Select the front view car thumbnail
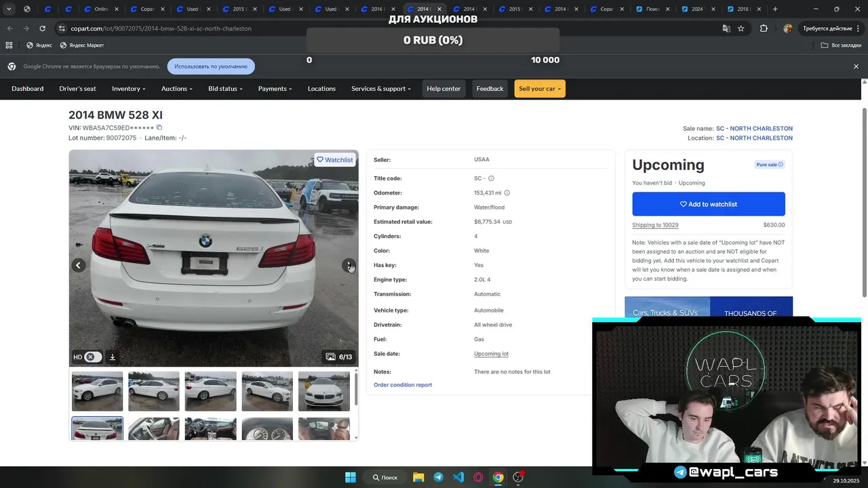The image size is (868, 488). click(324, 391)
